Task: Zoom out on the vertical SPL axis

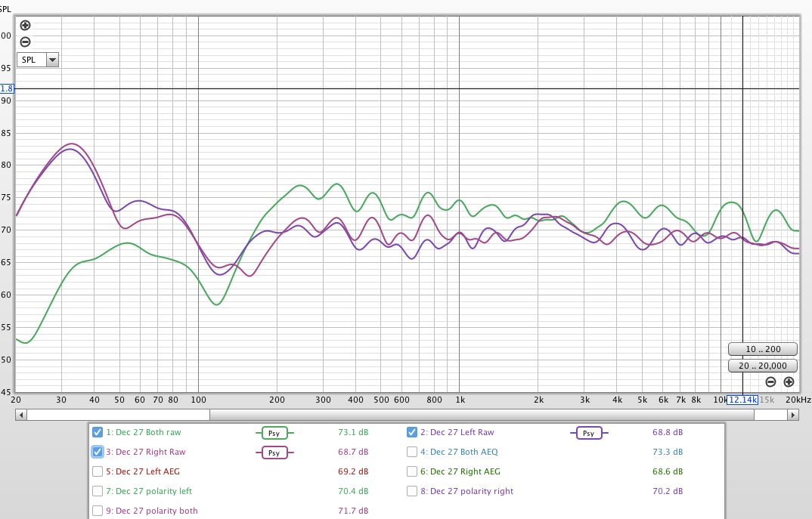Action: pyautogui.click(x=25, y=42)
